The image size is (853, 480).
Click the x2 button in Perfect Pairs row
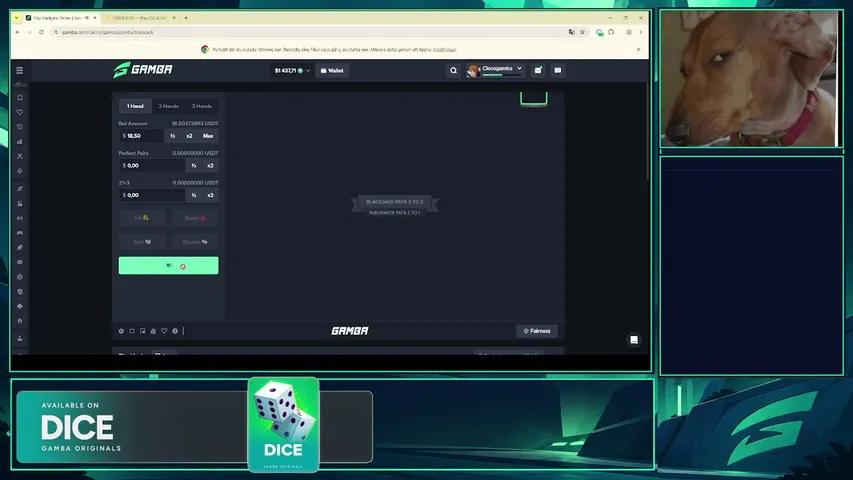[x=210, y=165]
